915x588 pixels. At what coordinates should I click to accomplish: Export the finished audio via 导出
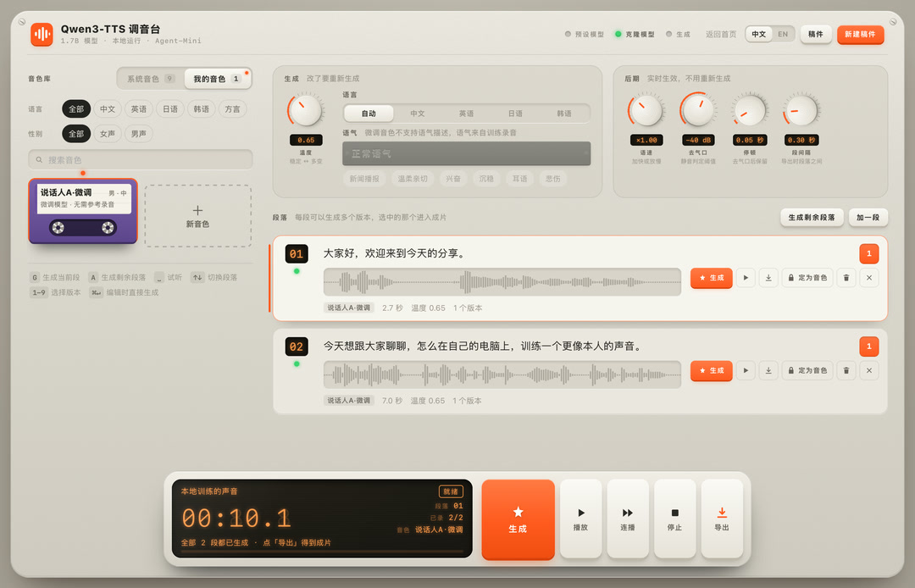722,519
